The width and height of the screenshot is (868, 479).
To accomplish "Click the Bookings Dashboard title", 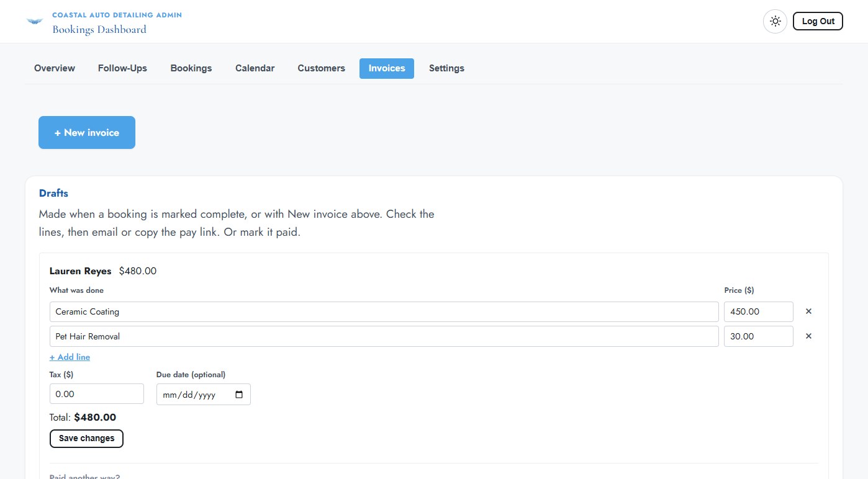I will [99, 29].
